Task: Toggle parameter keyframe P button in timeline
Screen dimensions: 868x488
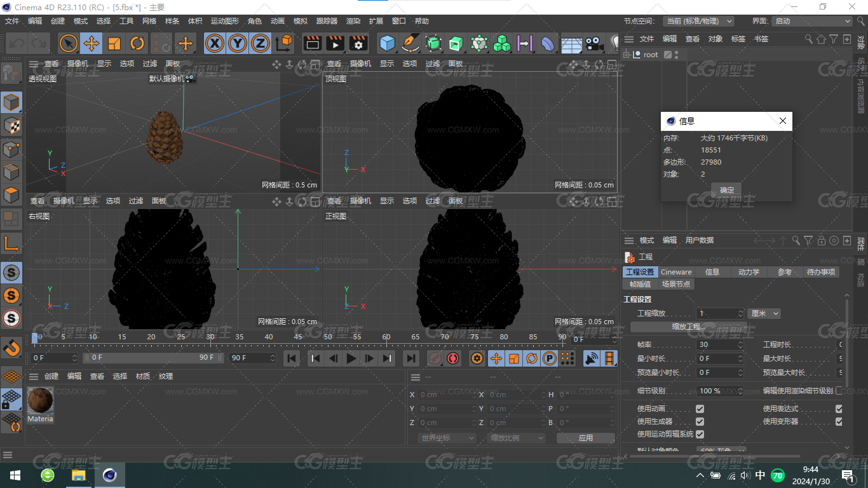Action: [549, 358]
